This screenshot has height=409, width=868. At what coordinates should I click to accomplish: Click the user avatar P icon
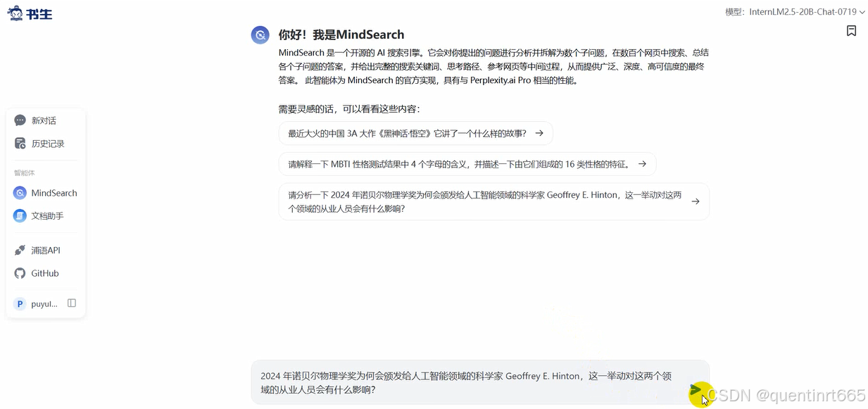pyautogui.click(x=20, y=304)
